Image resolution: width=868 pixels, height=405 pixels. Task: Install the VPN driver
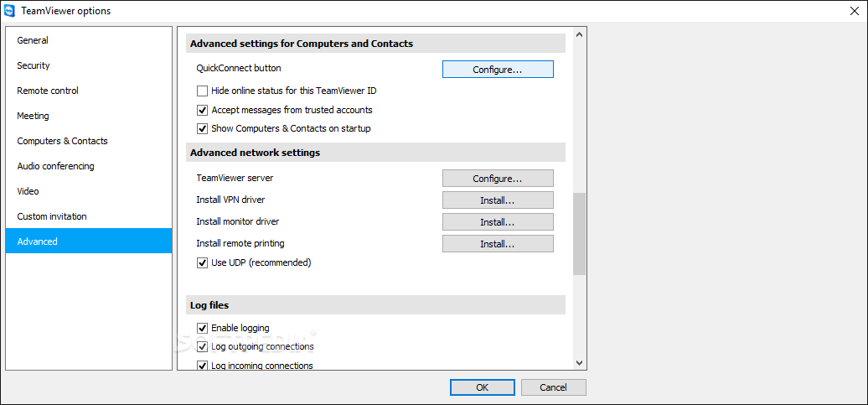tap(498, 200)
